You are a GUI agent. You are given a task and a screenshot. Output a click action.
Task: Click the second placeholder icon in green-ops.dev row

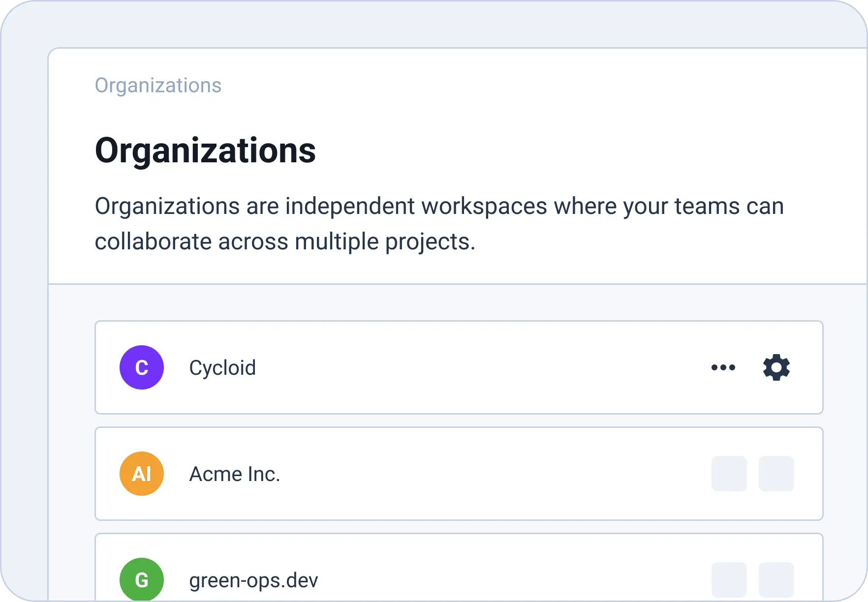pyautogui.click(x=776, y=579)
